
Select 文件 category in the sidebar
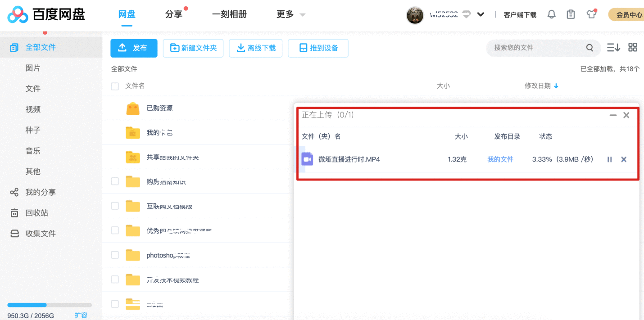click(33, 89)
